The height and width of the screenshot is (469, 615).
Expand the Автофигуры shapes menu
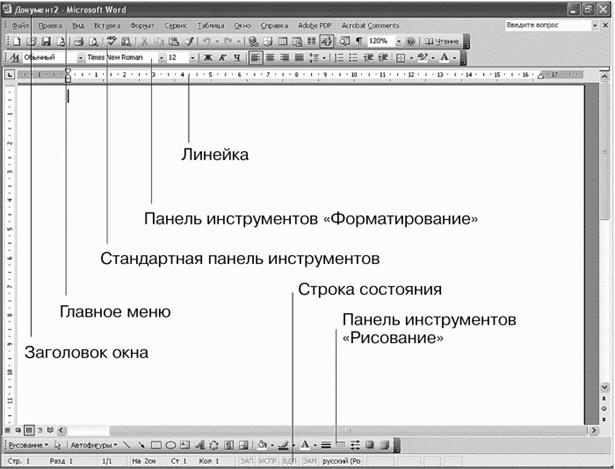(x=93, y=445)
